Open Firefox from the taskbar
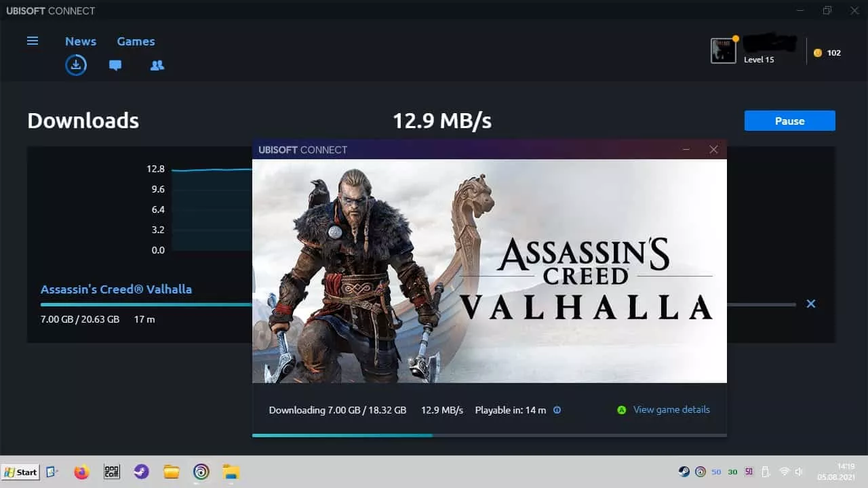This screenshot has height=488, width=868. click(x=81, y=472)
